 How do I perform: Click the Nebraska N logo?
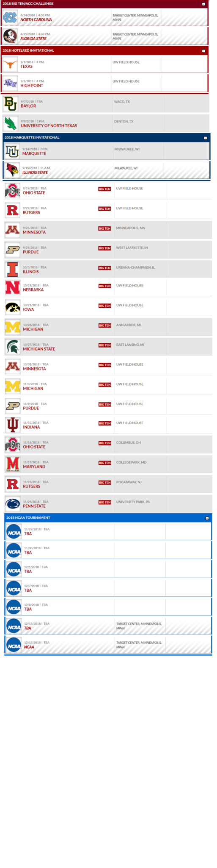click(x=13, y=287)
